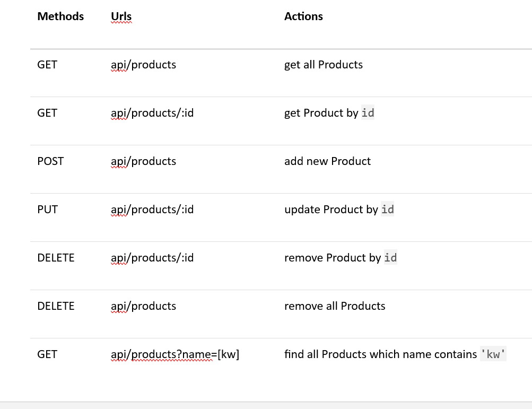Click the highlighted 'kw' code text

(x=493, y=354)
